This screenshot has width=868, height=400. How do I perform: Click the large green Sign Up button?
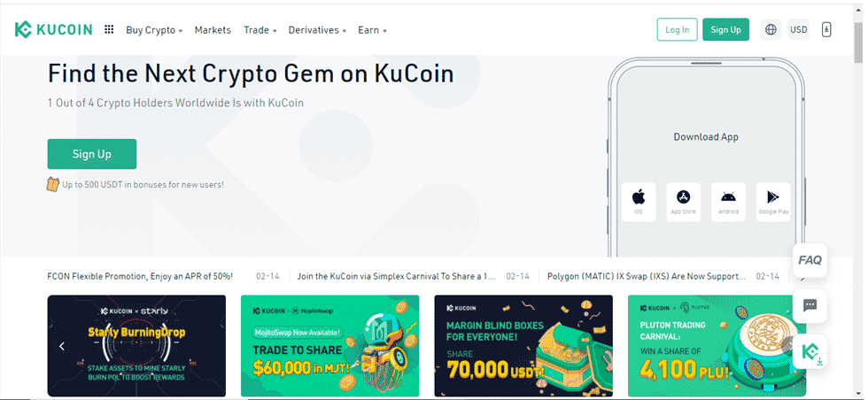[92, 154]
